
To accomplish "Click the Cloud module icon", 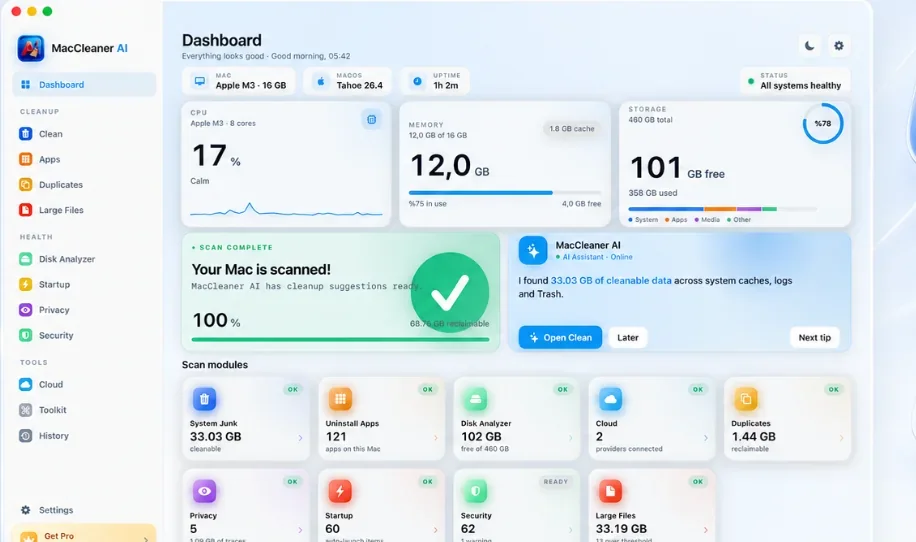I will (610, 399).
